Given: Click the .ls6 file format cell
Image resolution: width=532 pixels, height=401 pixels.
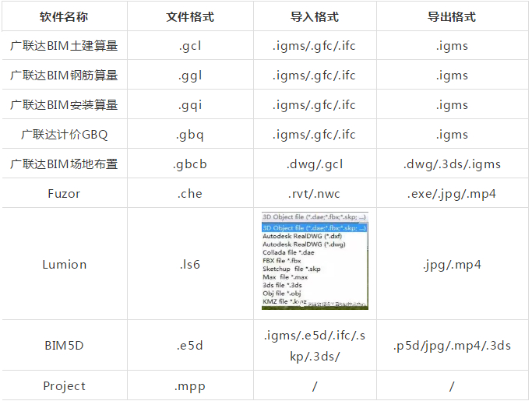Looking at the screenshot, I should (x=190, y=264).
